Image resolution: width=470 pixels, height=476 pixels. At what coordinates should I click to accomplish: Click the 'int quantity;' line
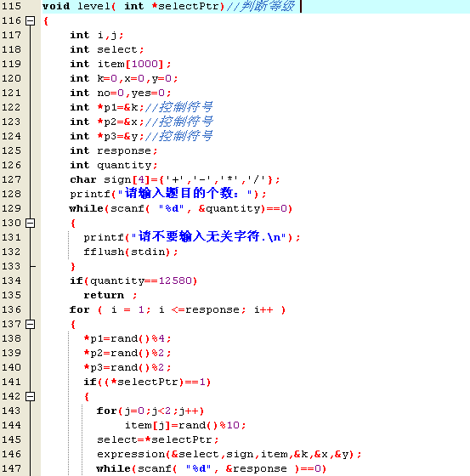click(x=114, y=165)
